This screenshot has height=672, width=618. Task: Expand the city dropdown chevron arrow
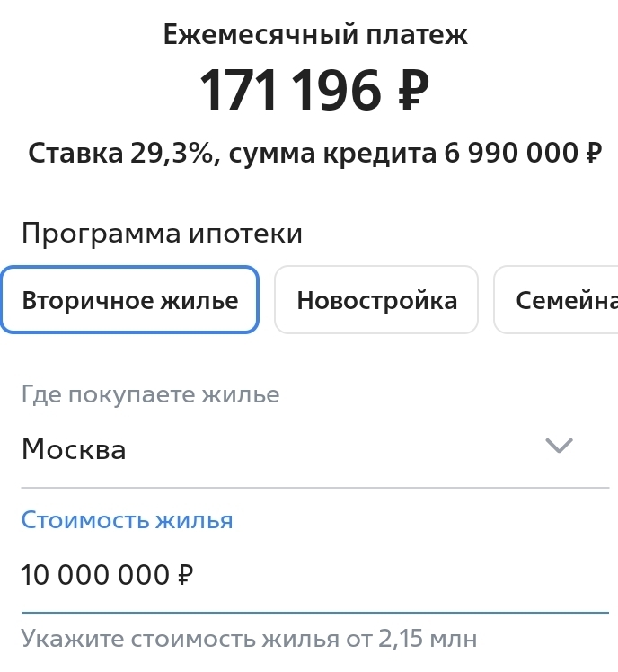tap(559, 446)
